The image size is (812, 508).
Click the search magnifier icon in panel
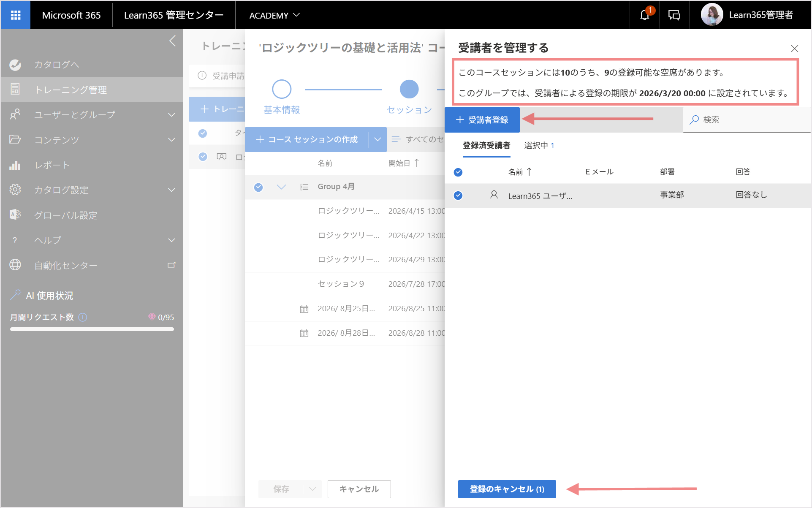tap(694, 120)
